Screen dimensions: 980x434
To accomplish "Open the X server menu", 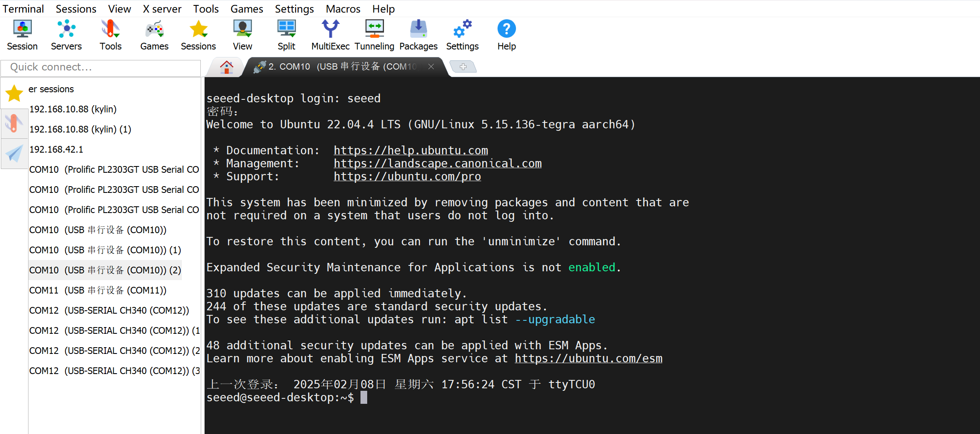I will (x=162, y=9).
